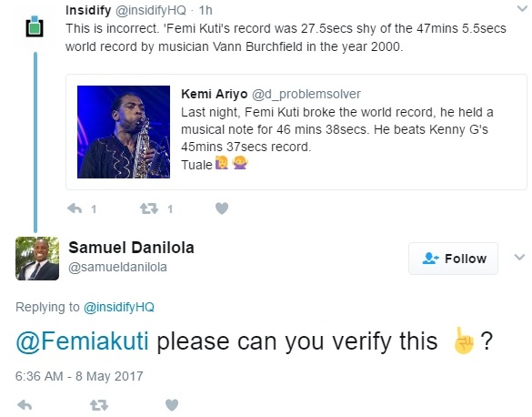
Task: Click the Samuel Danilola name heading
Action: [131, 248]
